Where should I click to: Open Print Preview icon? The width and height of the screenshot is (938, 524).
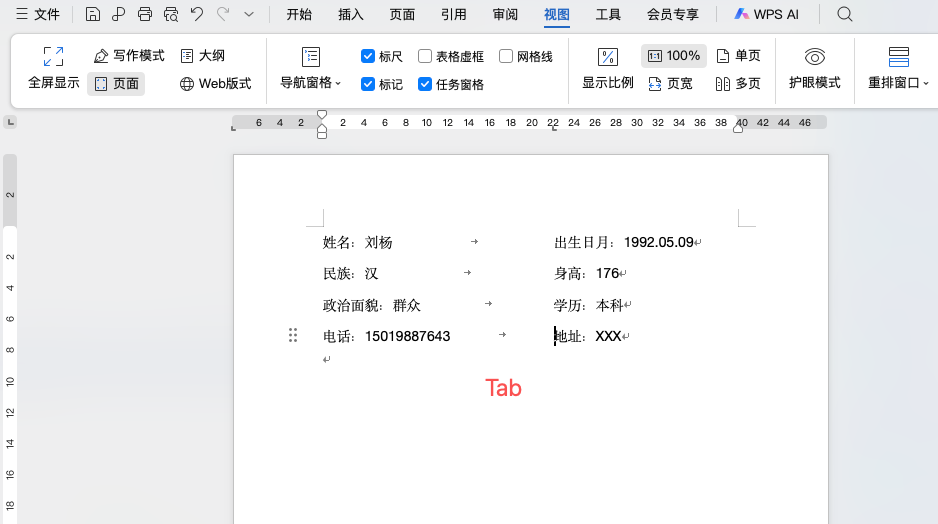(171, 14)
